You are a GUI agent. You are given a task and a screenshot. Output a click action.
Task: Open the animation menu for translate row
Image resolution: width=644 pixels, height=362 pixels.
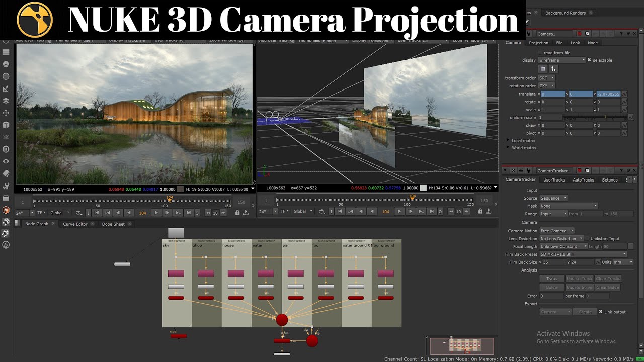coord(624,94)
